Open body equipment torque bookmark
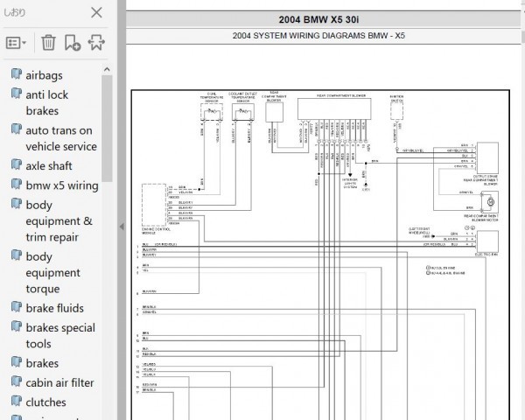 pos(52,273)
